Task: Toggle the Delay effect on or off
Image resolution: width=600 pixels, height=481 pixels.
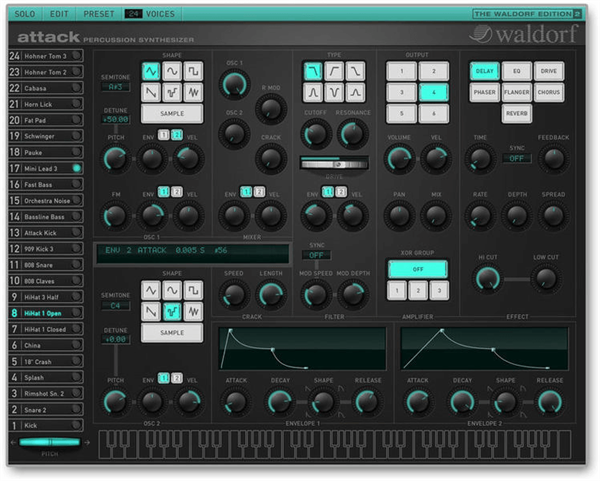Action: pos(484,71)
